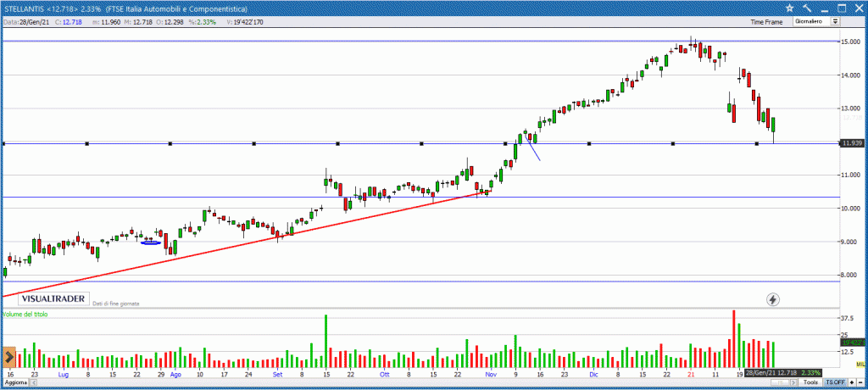
Task: Click the Nov label on the date axis
Action: 492,374
